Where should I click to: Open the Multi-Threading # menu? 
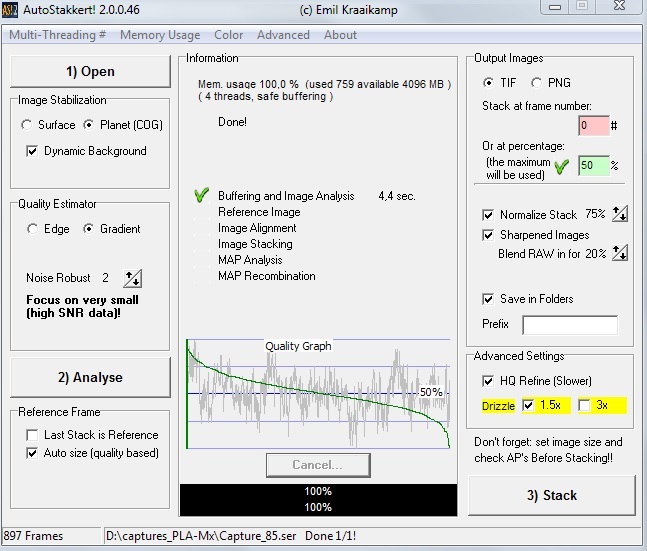[x=57, y=35]
